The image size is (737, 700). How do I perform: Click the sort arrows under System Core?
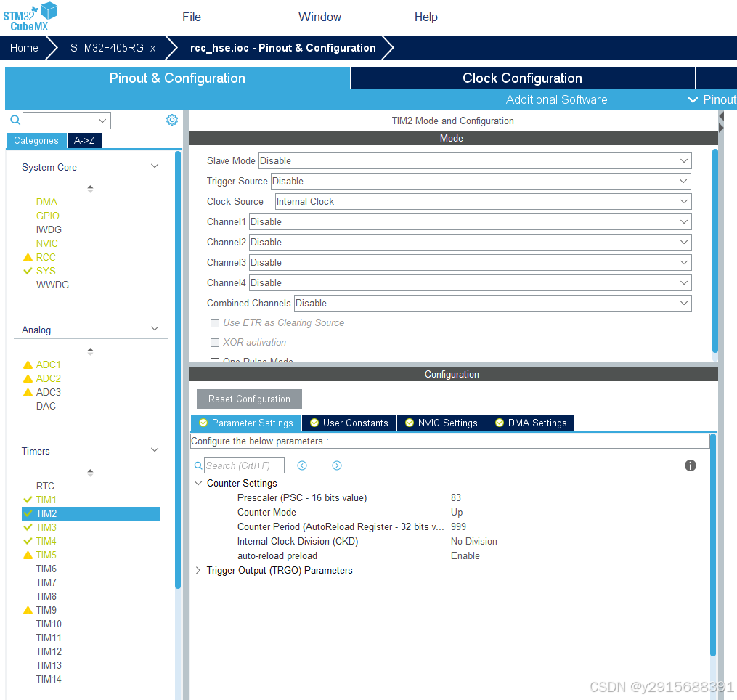[90, 189]
